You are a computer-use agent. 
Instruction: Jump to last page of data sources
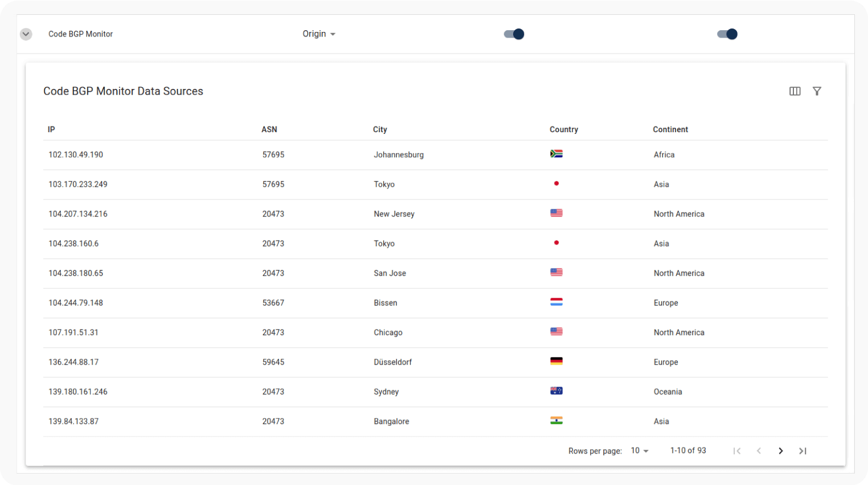(x=803, y=451)
